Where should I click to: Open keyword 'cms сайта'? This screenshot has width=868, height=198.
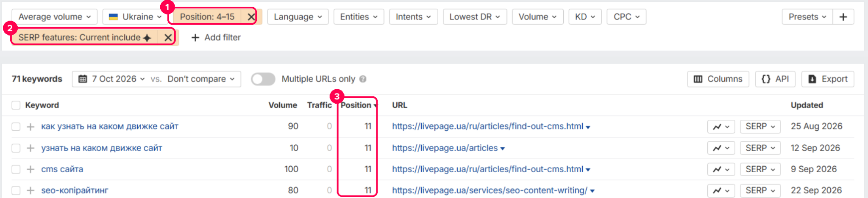point(62,169)
